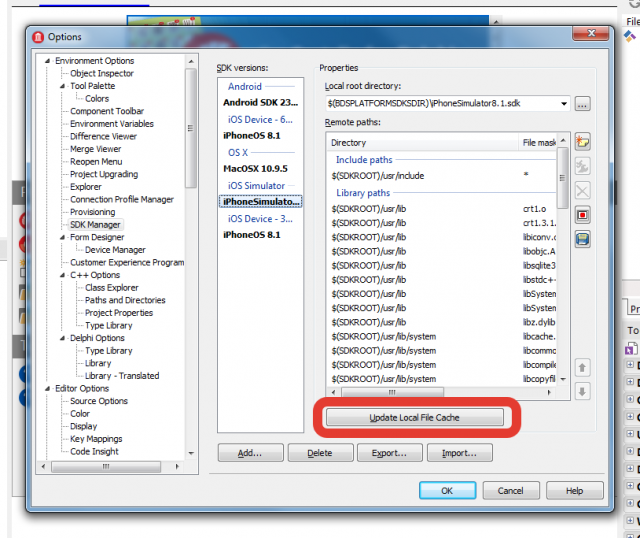Collapse the Editor Options tree node
This screenshot has width=640, height=538.
[x=47, y=389]
